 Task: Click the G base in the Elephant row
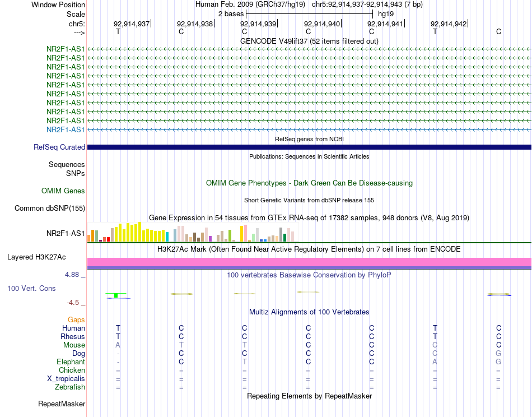(498, 362)
